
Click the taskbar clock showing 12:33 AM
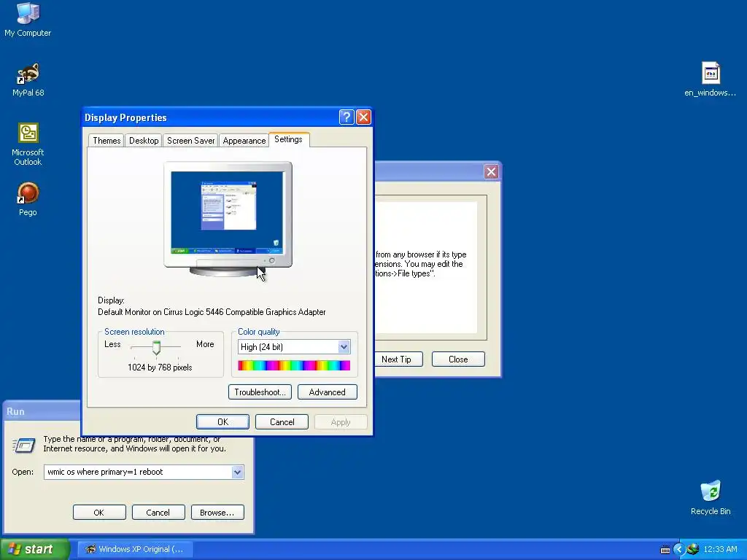tap(720, 550)
